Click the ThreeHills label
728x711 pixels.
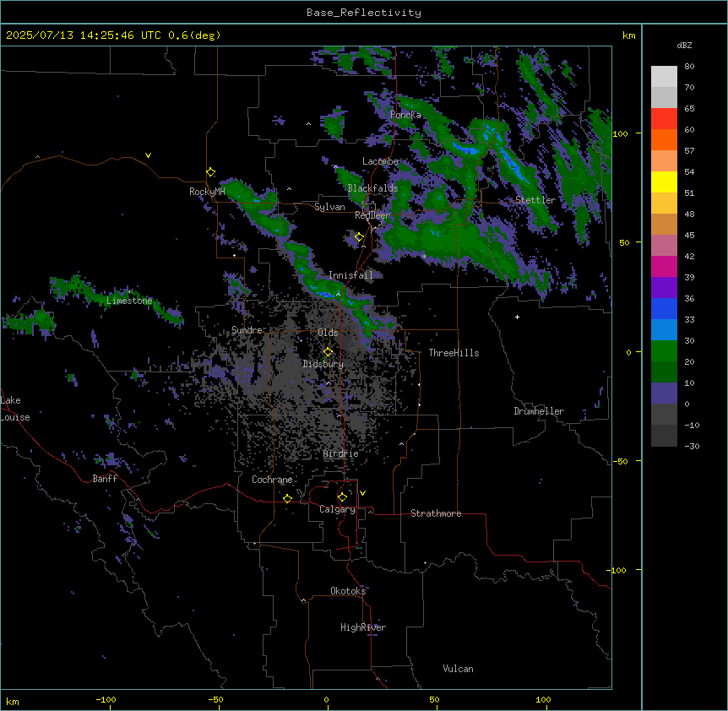[x=454, y=353]
